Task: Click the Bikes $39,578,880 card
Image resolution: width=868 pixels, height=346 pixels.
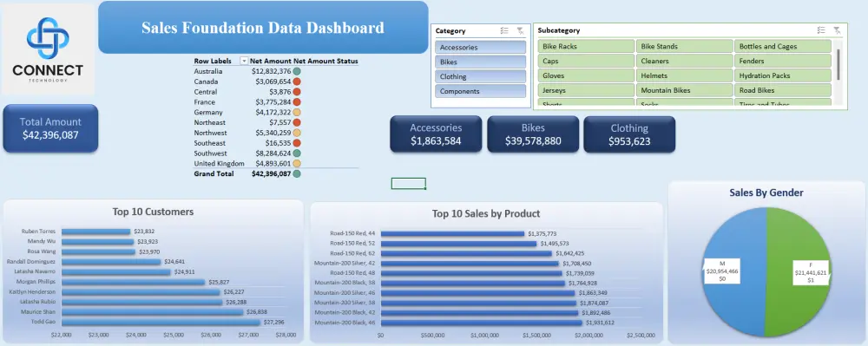Action: [533, 134]
